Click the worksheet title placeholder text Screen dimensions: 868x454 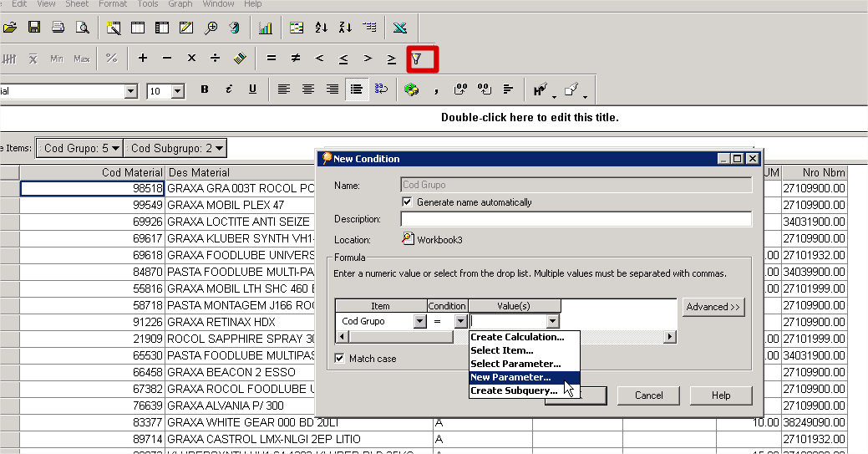(530, 118)
